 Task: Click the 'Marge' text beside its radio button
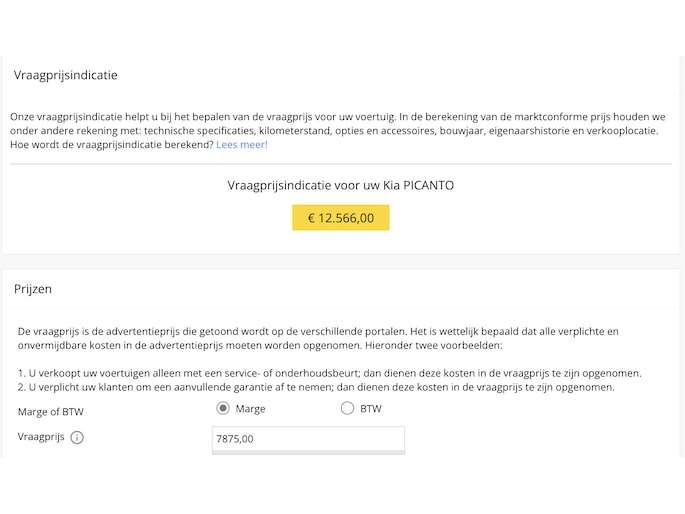[x=250, y=408]
